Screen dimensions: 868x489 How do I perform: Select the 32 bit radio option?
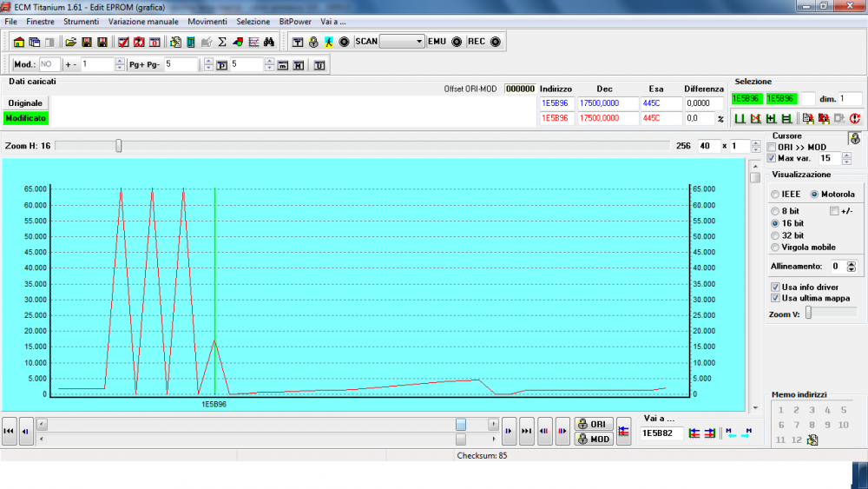tap(775, 235)
